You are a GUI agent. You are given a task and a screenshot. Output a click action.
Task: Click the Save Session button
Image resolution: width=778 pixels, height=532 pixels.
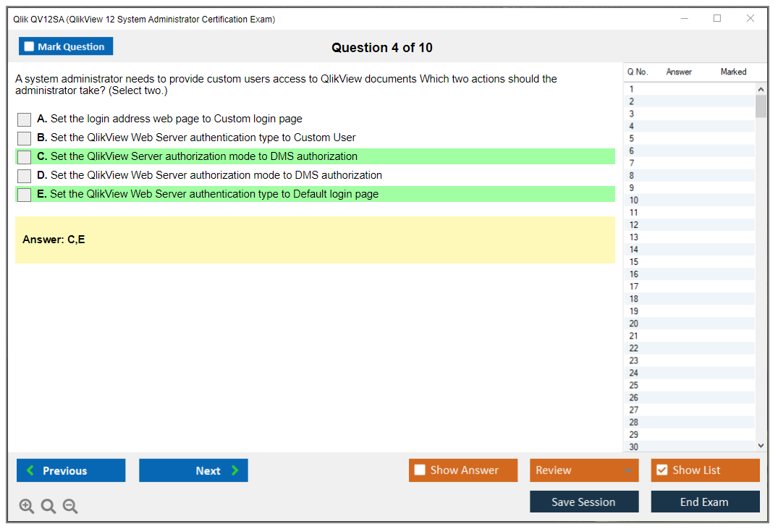coord(584,502)
